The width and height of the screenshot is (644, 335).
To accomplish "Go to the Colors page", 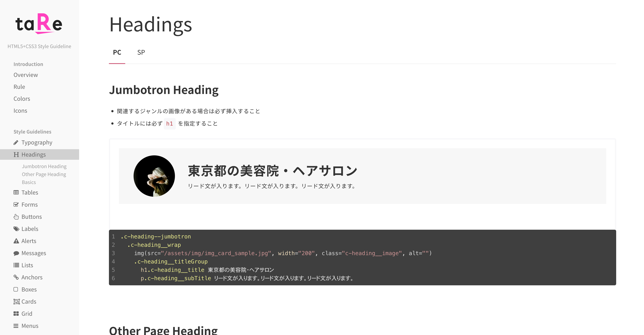I will click(22, 99).
